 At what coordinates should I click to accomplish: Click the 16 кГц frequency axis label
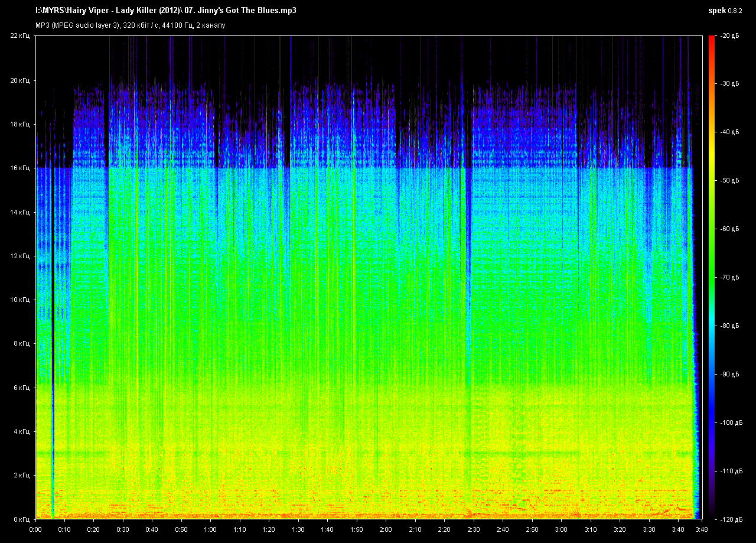(20, 168)
